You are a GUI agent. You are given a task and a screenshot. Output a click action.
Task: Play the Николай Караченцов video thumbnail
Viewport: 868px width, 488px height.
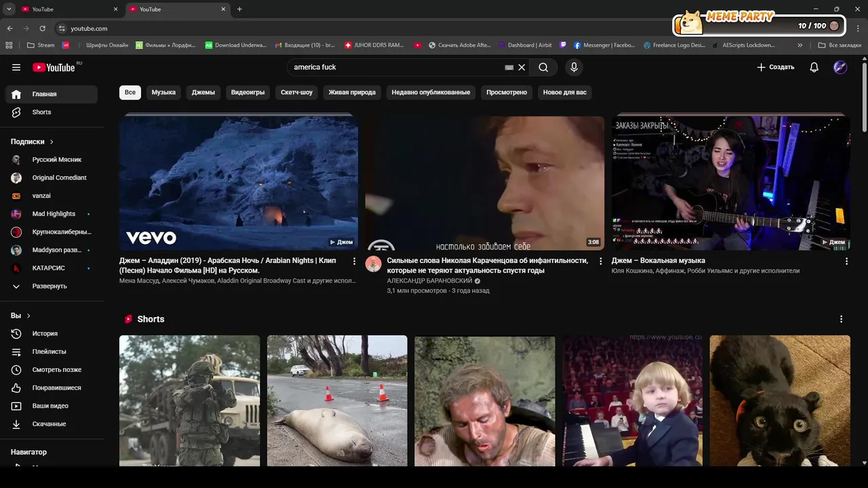click(484, 182)
